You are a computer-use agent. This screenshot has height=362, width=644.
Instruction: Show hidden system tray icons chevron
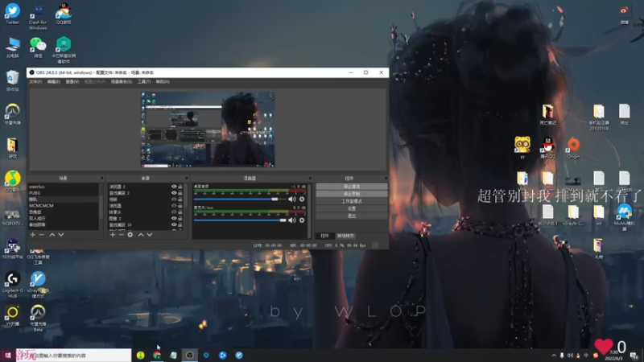tap(554, 356)
